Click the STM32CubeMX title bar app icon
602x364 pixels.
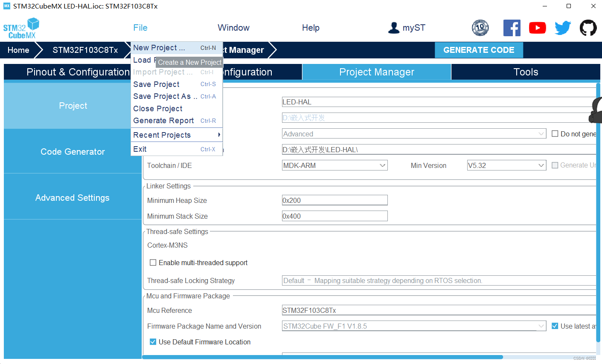click(6, 6)
